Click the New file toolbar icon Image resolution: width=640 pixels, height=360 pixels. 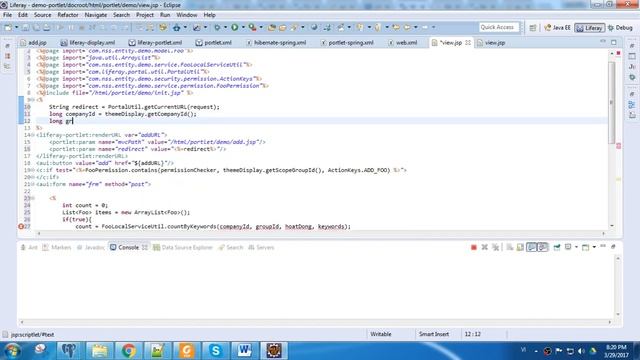tap(8, 27)
